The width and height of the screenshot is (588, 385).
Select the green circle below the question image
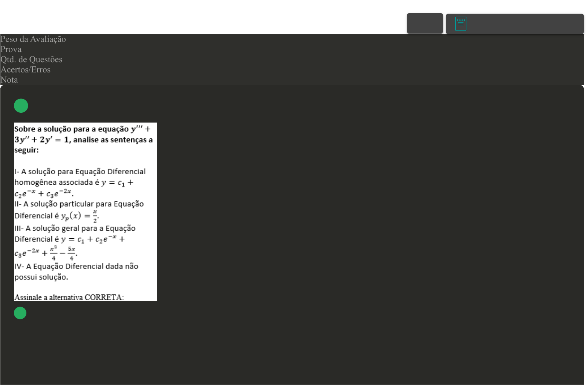pos(20,313)
